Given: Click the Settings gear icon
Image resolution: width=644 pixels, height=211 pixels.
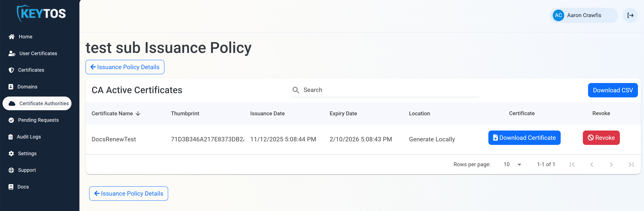Looking at the screenshot, I should click(11, 154).
